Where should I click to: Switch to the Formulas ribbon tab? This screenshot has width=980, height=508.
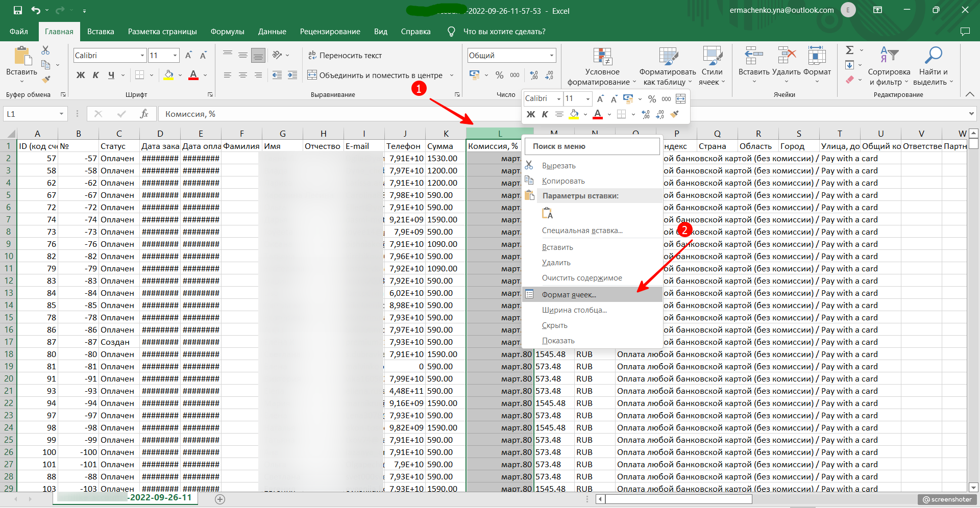pyautogui.click(x=227, y=32)
